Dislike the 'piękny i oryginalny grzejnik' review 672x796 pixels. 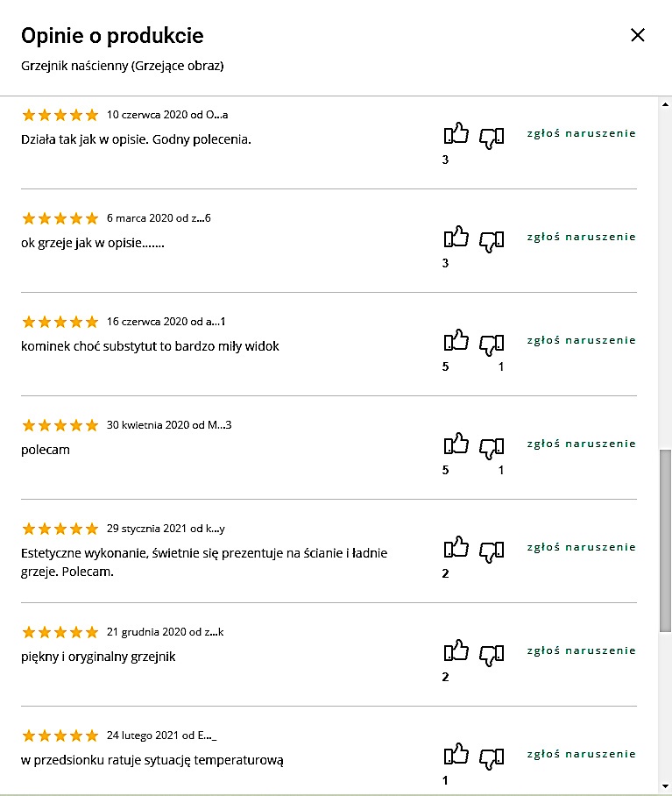click(492, 655)
